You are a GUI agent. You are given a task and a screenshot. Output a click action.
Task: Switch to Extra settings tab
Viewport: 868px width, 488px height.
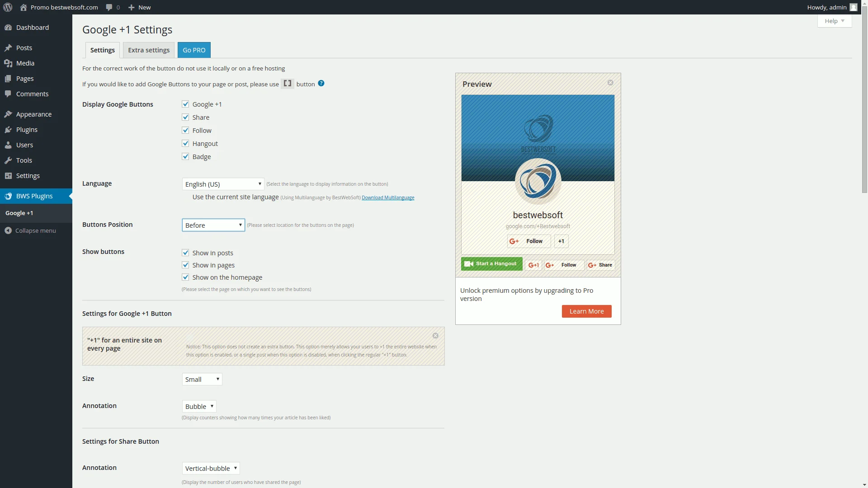pyautogui.click(x=148, y=50)
